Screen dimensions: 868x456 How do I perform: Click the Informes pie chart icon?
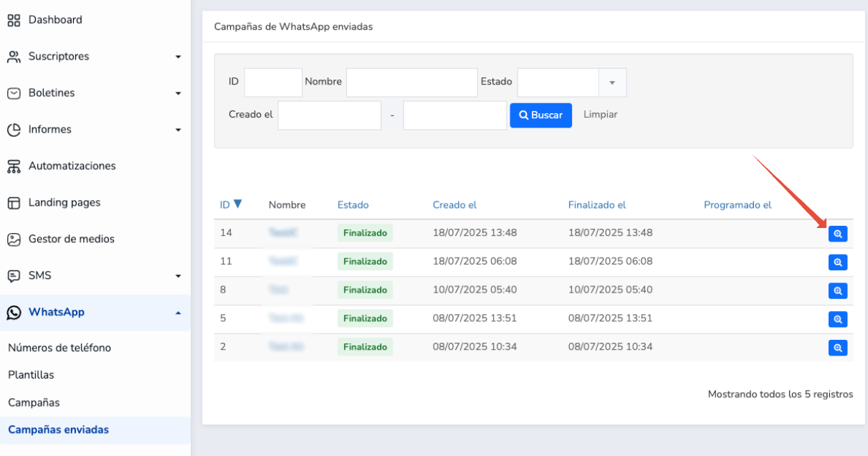point(14,130)
